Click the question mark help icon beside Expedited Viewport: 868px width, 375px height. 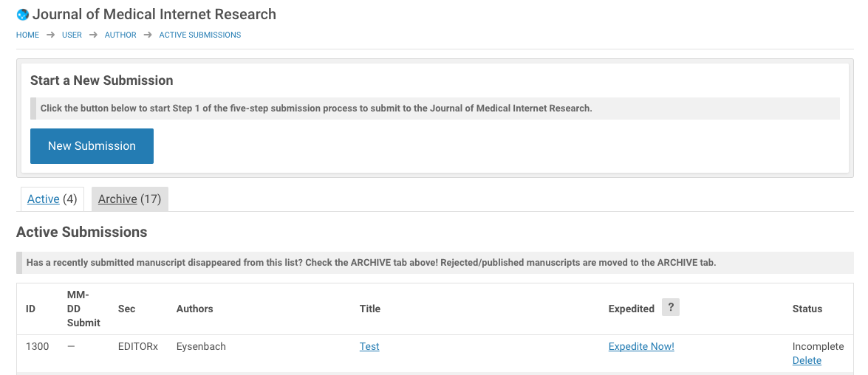(670, 308)
